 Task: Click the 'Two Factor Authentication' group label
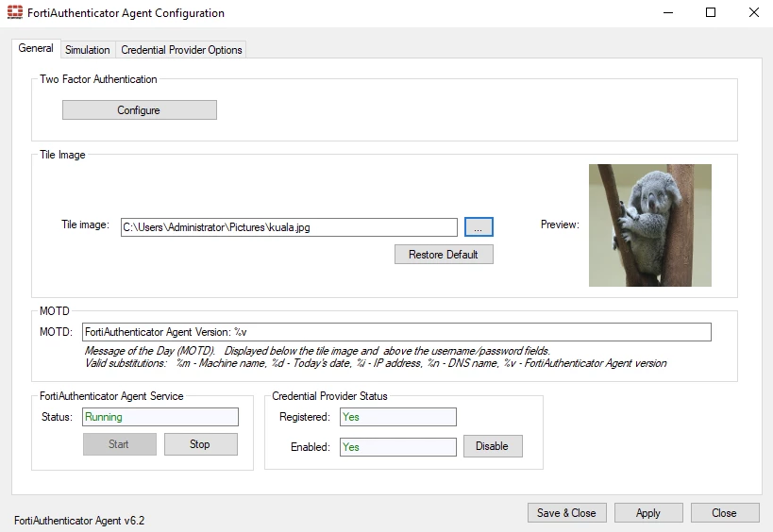tap(98, 79)
